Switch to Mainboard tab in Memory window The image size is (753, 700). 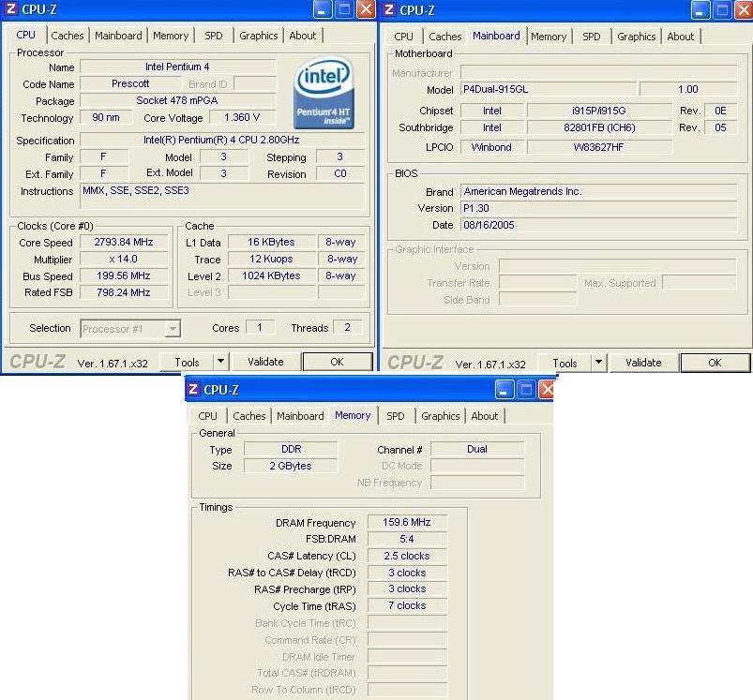300,416
